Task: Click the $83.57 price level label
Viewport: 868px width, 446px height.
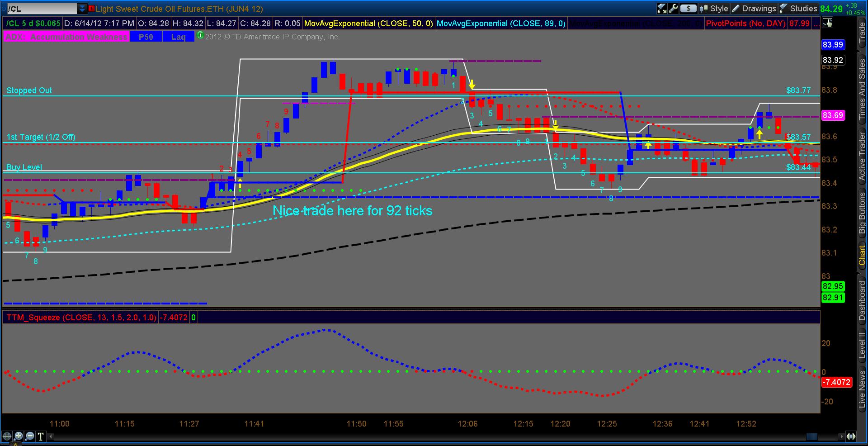Action: pyautogui.click(x=798, y=137)
